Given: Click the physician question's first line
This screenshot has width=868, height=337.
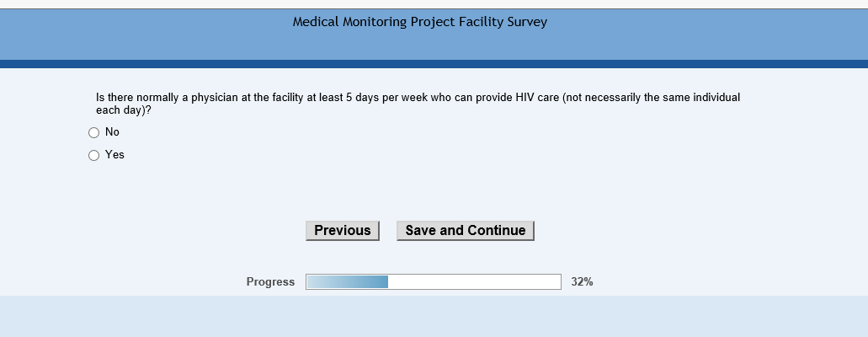Looking at the screenshot, I should coord(418,98).
